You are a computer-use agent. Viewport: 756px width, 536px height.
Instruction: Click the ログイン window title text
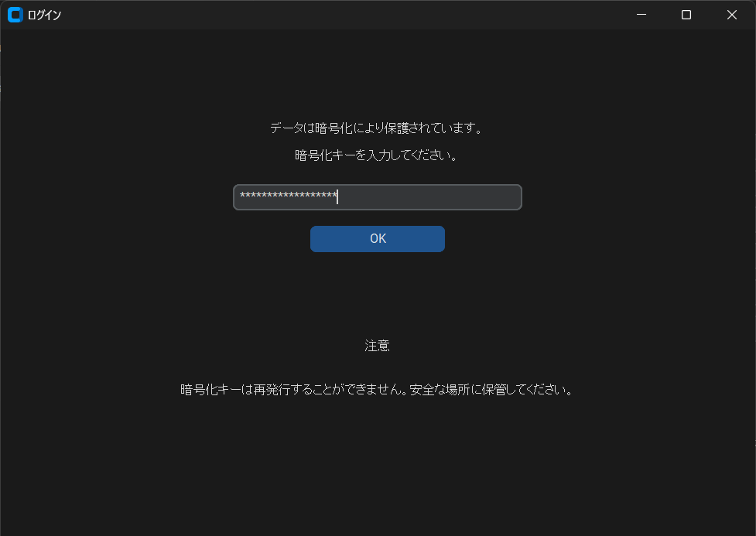44,15
